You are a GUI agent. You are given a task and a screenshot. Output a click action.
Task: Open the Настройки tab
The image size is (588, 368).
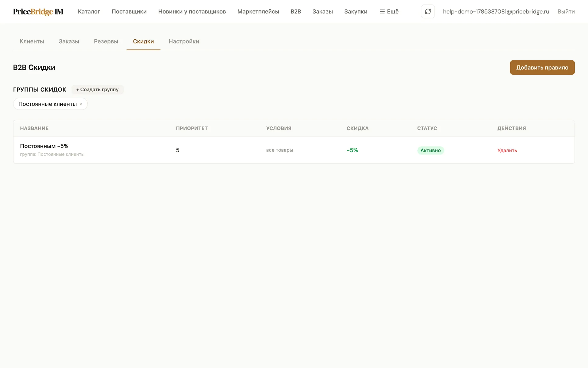tap(184, 41)
